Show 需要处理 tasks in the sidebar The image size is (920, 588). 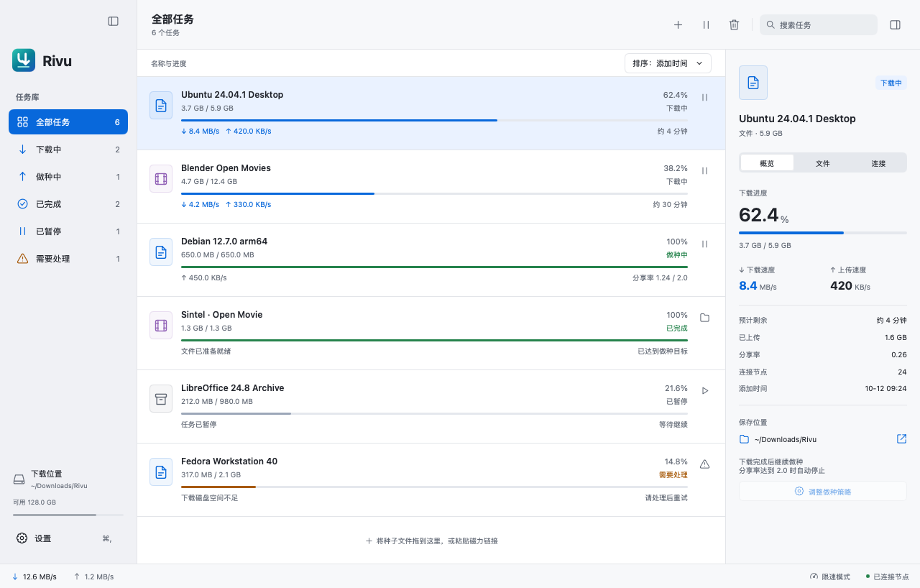68,259
